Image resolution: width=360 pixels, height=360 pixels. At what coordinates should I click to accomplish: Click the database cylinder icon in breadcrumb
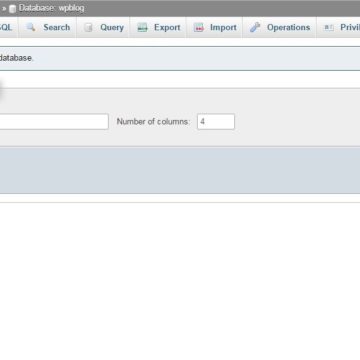(x=12, y=9)
